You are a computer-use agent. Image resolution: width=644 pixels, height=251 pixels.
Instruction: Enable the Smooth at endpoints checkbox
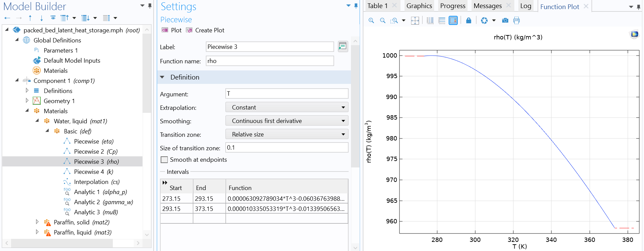[164, 160]
